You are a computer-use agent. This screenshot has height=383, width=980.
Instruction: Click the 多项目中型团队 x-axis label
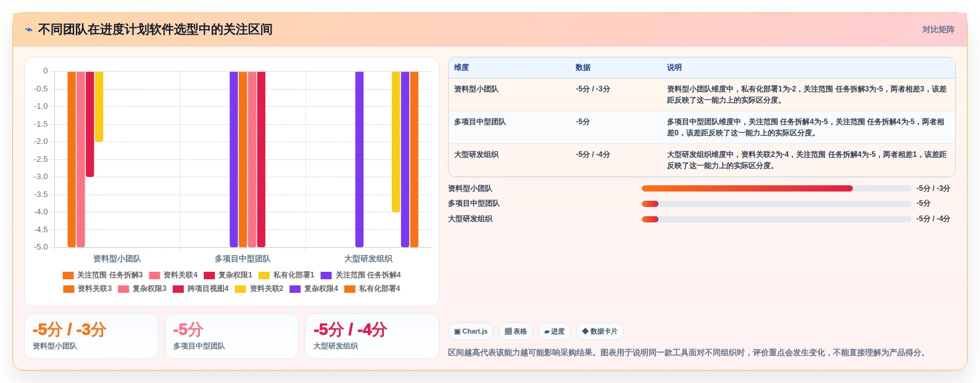(243, 259)
